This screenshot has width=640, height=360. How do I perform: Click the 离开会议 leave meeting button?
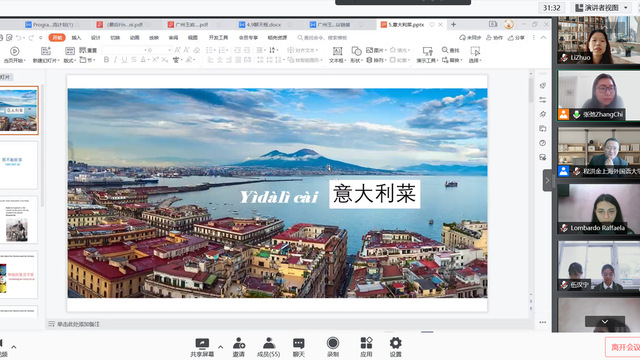pyautogui.click(x=623, y=347)
